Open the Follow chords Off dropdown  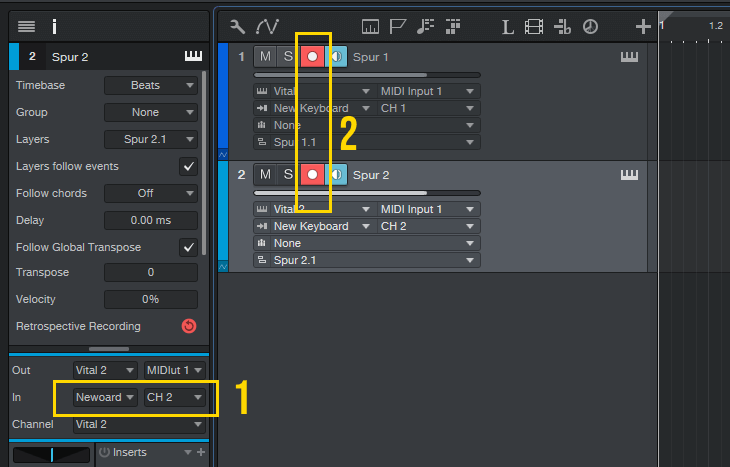pos(151,193)
